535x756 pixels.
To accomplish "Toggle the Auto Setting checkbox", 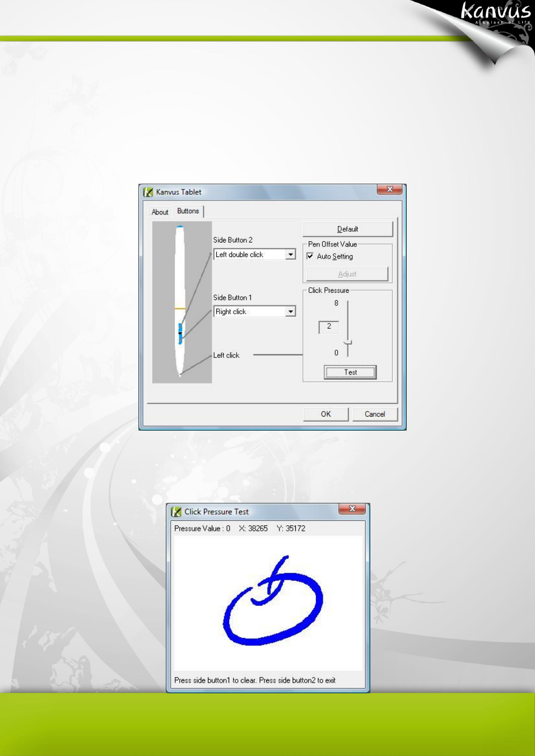I will (x=310, y=256).
